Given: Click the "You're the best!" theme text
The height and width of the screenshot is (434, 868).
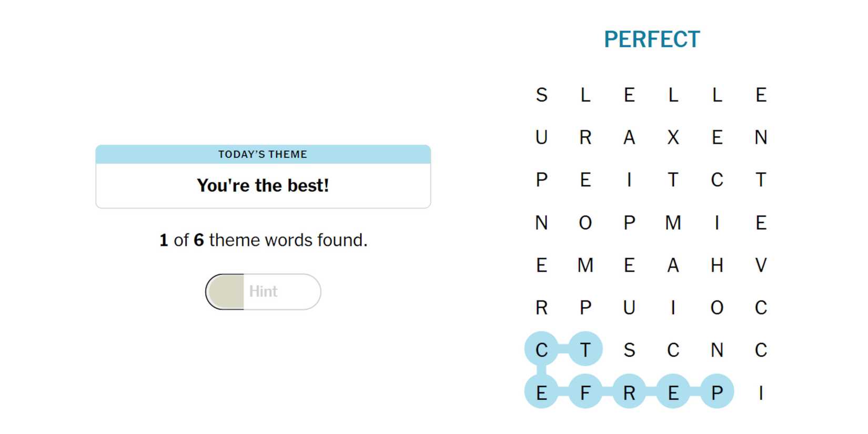Looking at the screenshot, I should click(x=263, y=185).
